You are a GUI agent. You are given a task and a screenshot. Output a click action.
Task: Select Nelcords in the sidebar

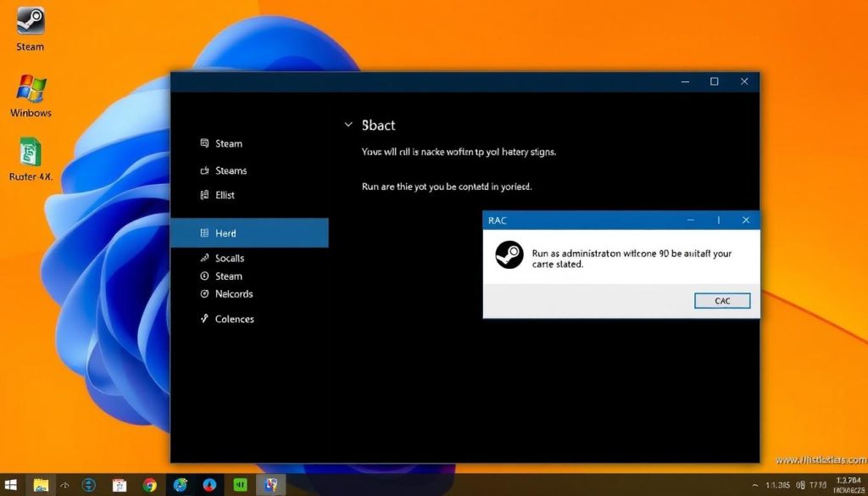click(x=233, y=294)
